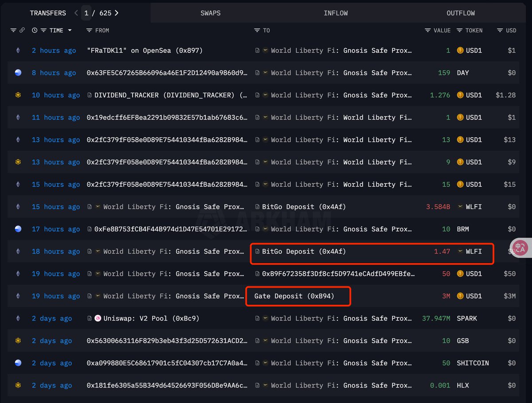The width and height of the screenshot is (532, 403).
Task: Click the chain link icon in header
Action: point(22,31)
